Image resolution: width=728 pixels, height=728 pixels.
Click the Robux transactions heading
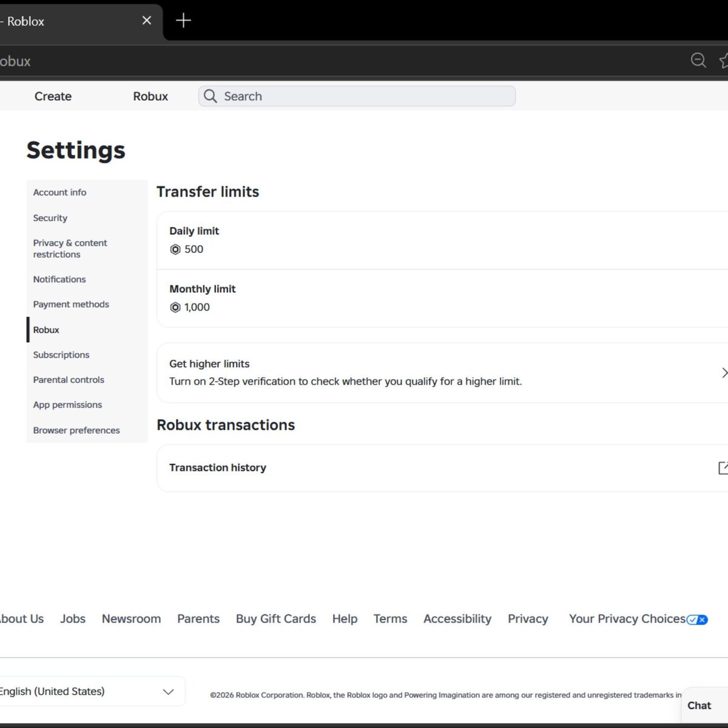pyautogui.click(x=226, y=425)
